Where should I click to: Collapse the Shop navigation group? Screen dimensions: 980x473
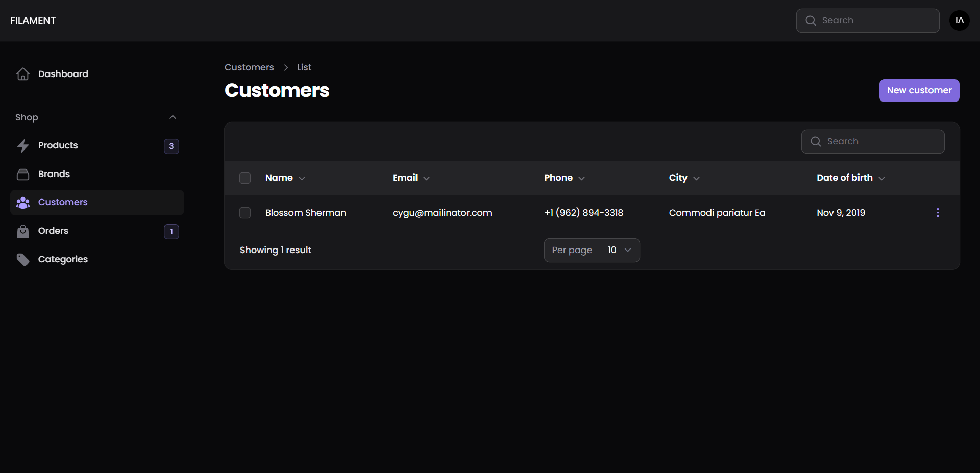(x=173, y=117)
